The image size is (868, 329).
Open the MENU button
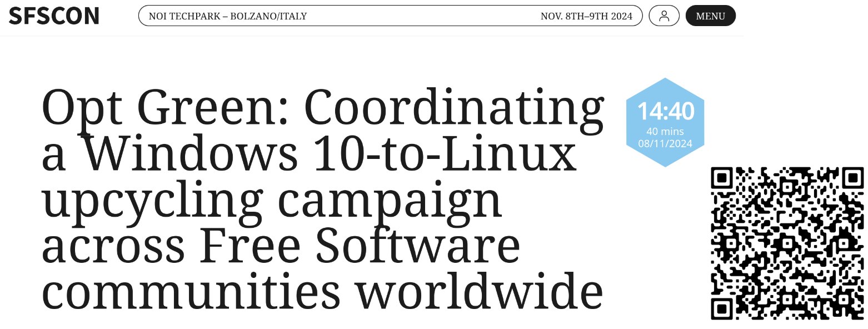click(710, 16)
